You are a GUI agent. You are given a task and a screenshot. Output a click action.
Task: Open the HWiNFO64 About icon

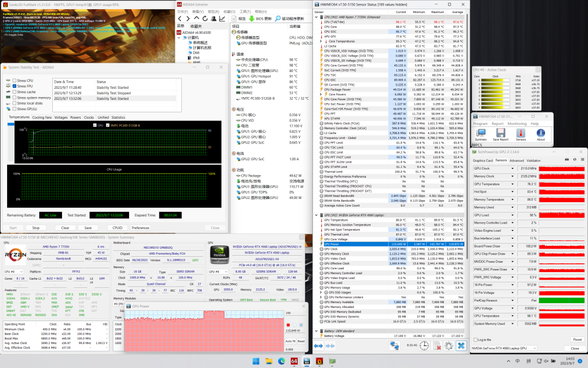point(540,132)
